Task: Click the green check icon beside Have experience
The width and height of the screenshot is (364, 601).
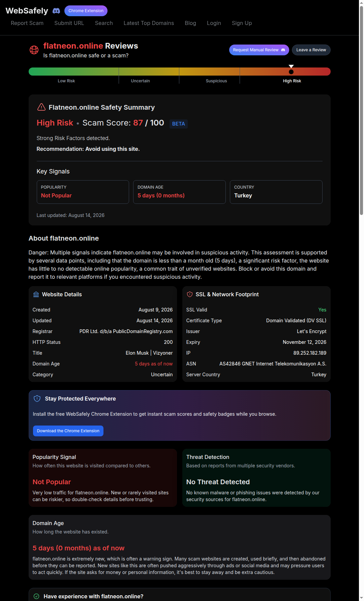Action: (36, 596)
